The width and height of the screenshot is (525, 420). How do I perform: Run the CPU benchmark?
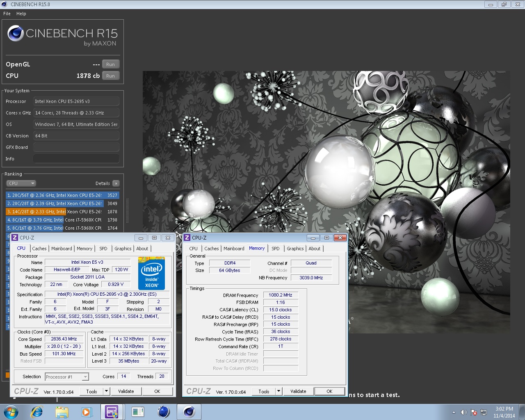[x=111, y=76]
